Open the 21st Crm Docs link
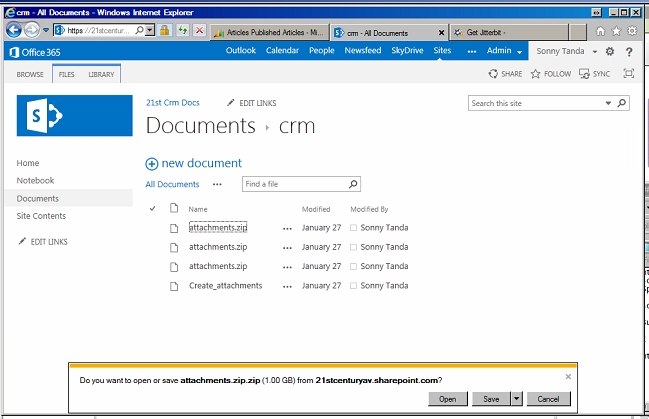 coord(173,103)
